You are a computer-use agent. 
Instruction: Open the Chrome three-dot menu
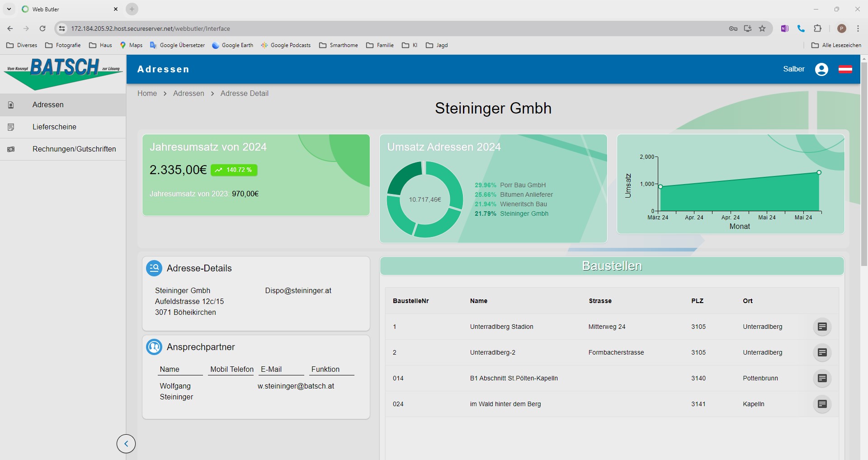pos(858,28)
